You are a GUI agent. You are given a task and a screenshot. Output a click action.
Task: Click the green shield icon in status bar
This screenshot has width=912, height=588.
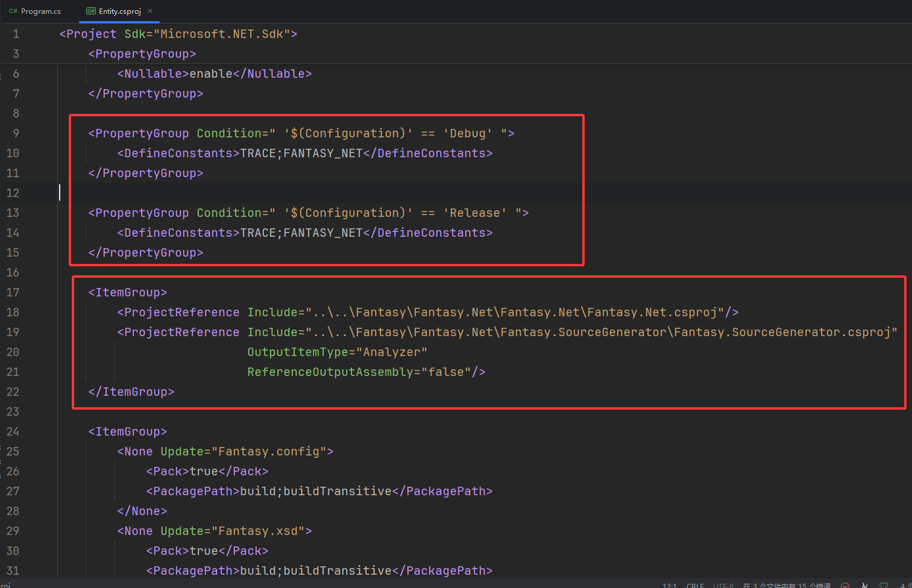(884, 585)
